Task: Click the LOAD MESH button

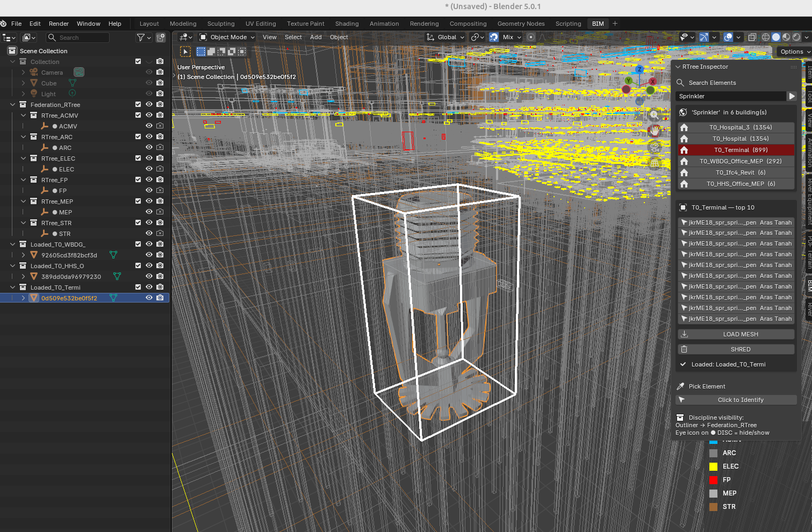Action: 736,334
